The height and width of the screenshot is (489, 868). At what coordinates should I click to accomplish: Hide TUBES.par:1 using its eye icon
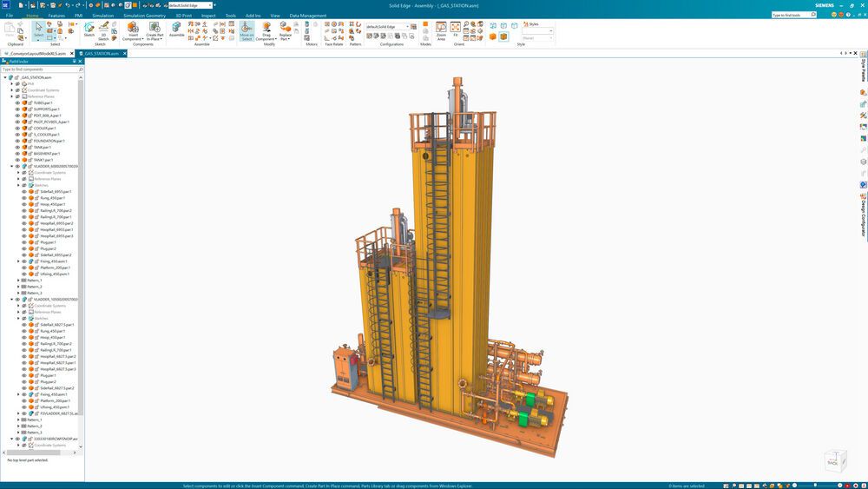17,102
